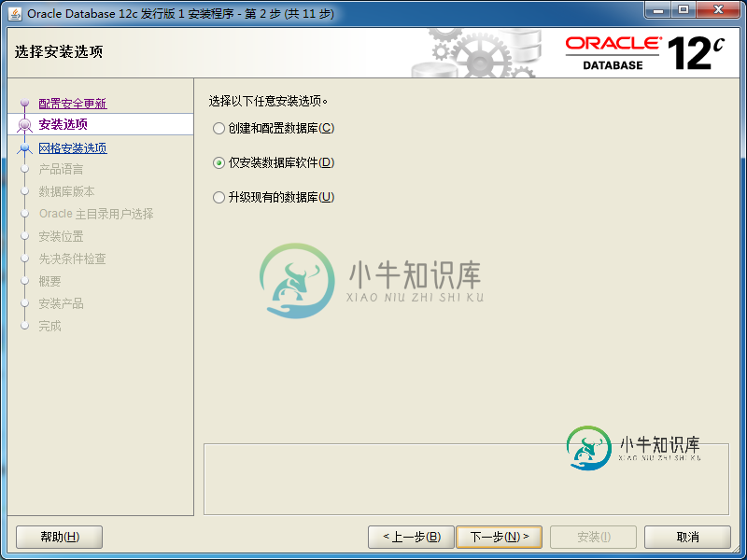
Task: Click the 选择以下任意安装选项 instruction text
Action: [268, 101]
